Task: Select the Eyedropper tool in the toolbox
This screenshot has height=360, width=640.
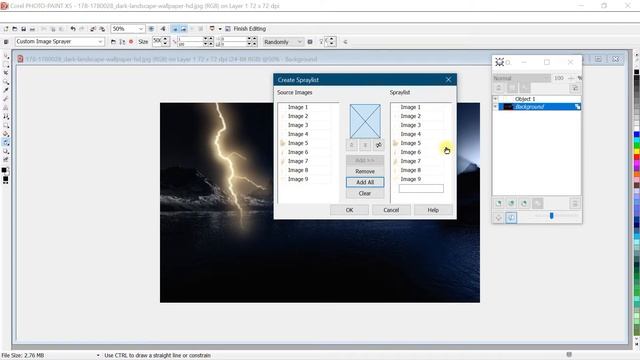Action: (6, 90)
